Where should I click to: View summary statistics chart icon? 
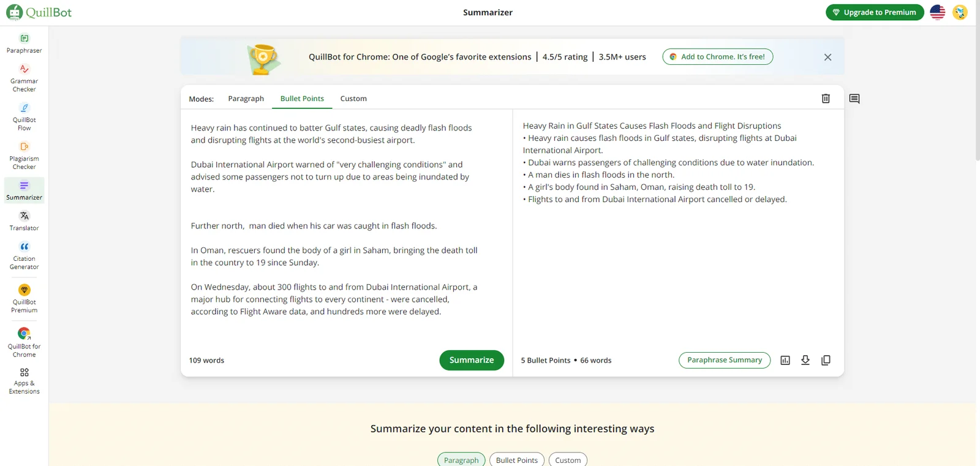coord(785,360)
